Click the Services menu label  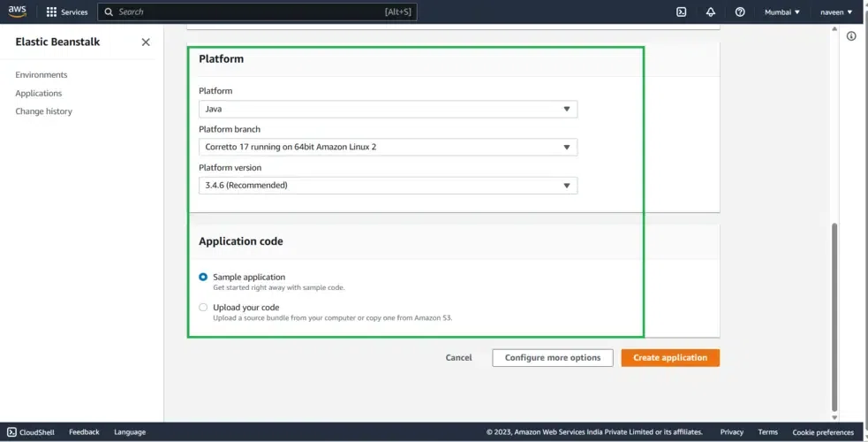pos(74,11)
